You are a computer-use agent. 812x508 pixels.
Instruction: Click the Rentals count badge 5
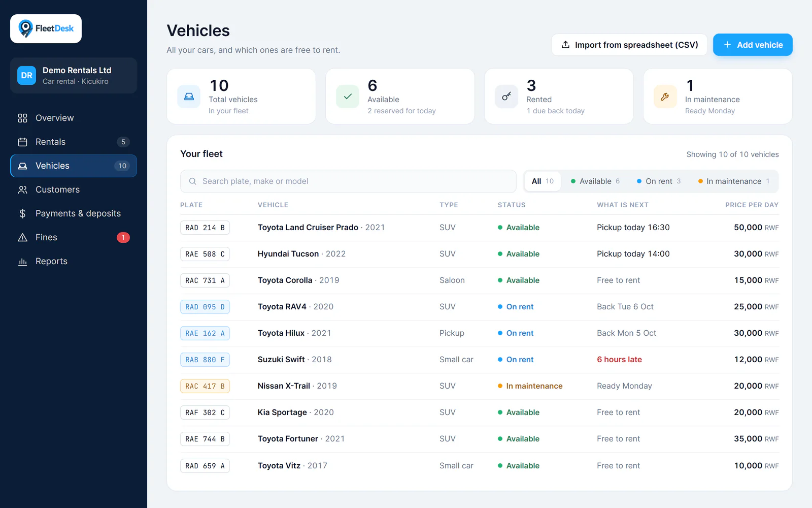coord(123,142)
